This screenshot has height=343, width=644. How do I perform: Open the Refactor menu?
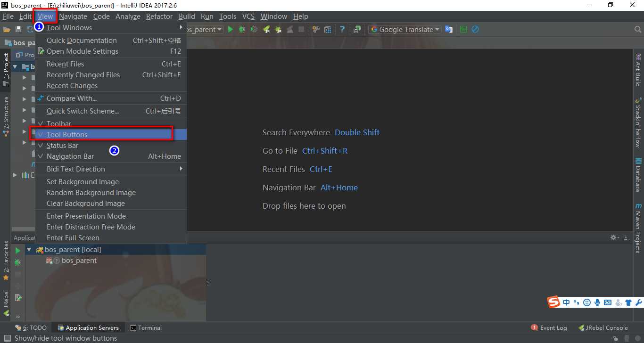(x=159, y=16)
